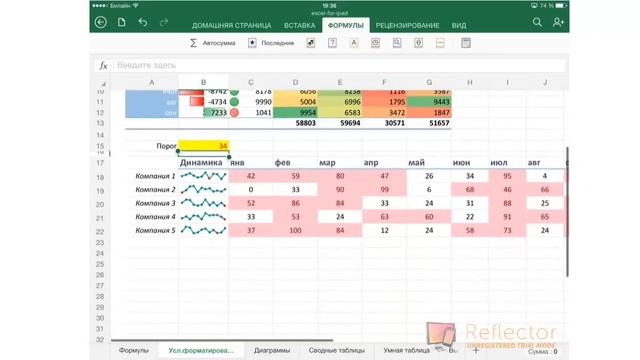640x360 pixels.
Task: Select the cell with value 100
Action: pyautogui.click(x=295, y=230)
